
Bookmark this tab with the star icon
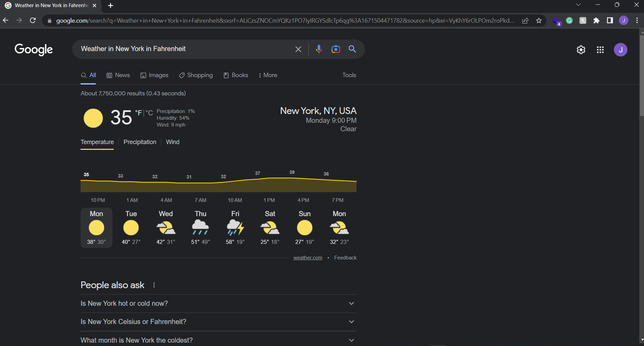539,21
